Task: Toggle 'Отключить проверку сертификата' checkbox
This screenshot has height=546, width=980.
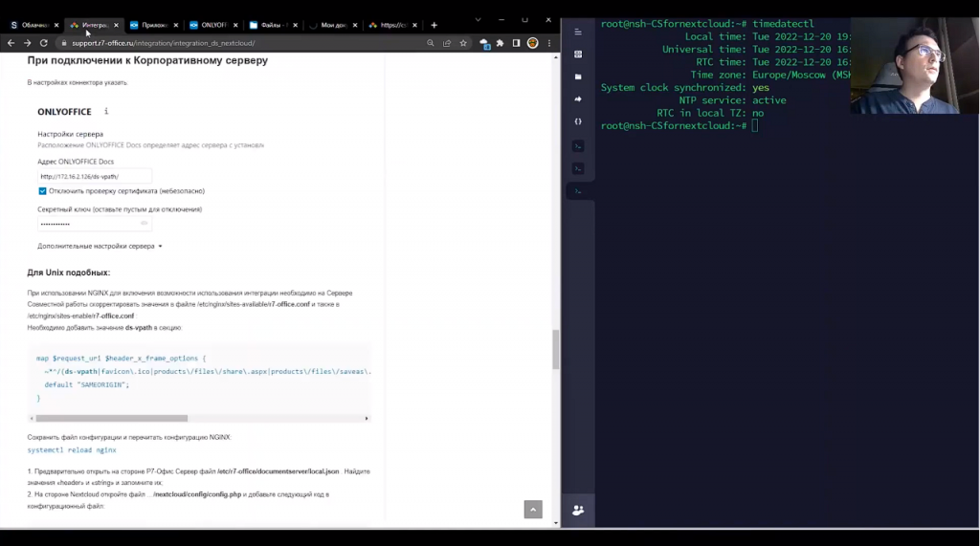Action: point(42,191)
